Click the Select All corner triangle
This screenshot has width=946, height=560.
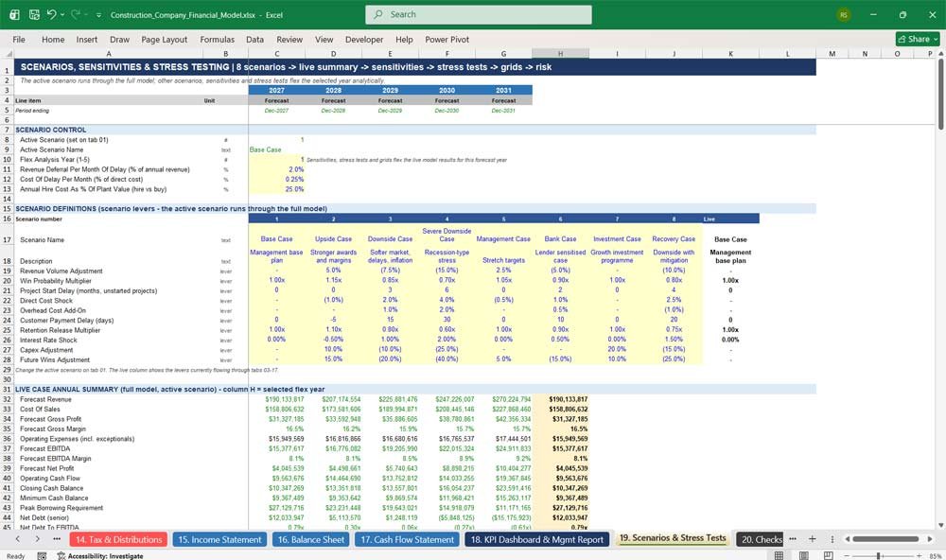7,54
